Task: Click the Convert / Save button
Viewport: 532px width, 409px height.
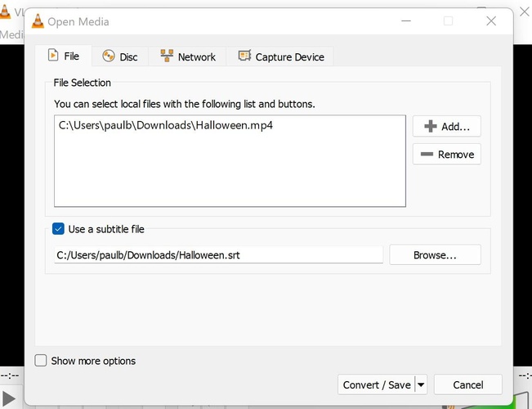Action: pyautogui.click(x=376, y=384)
